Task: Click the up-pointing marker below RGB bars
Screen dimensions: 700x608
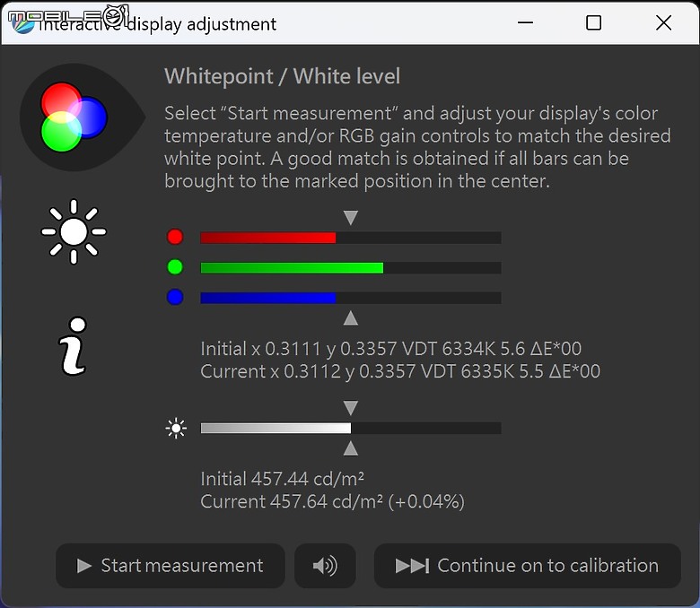Action: pyautogui.click(x=351, y=318)
